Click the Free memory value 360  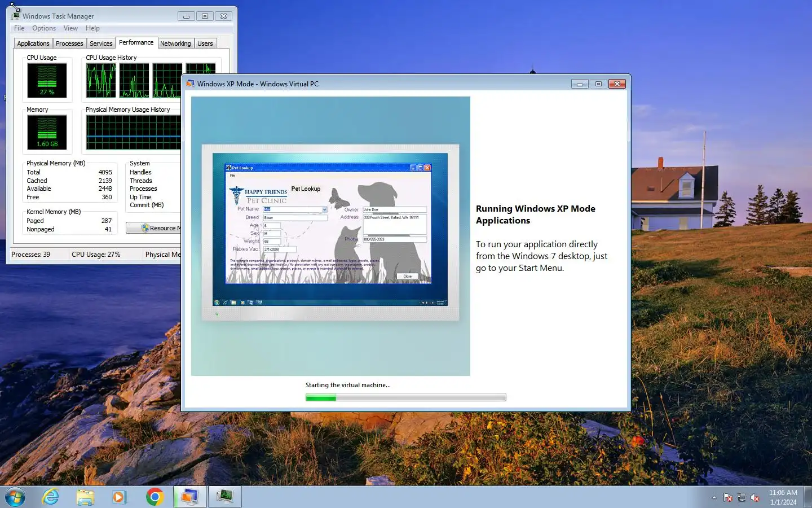(x=107, y=197)
